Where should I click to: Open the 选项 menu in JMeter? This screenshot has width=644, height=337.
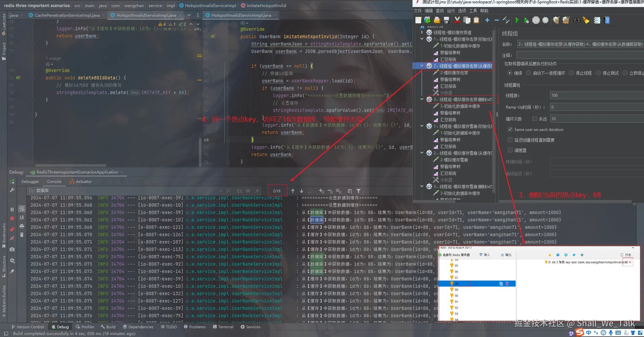pos(462,10)
